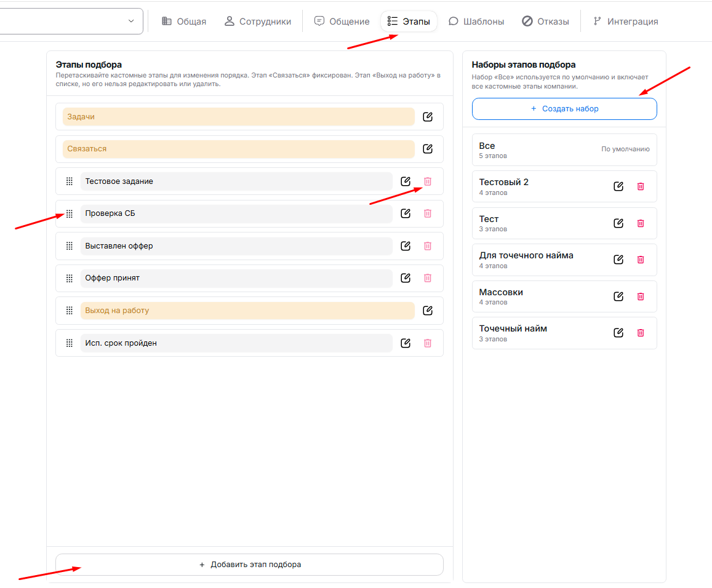Edit the «Точечный найм» set

(x=618, y=333)
